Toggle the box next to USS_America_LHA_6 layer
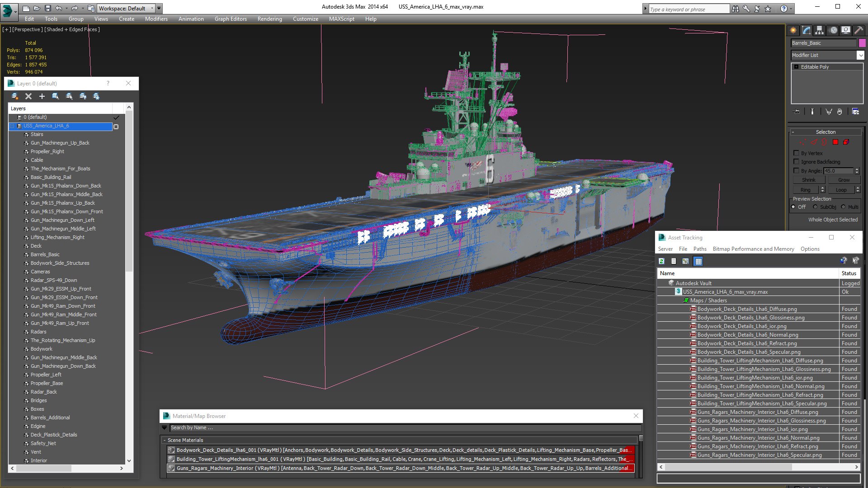Viewport: 868px width, 488px height. [116, 127]
